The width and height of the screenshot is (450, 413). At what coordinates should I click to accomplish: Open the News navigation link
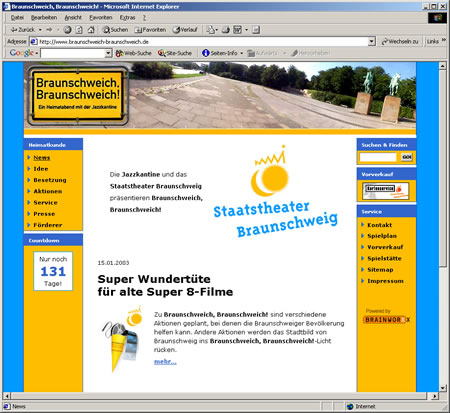pyautogui.click(x=42, y=157)
